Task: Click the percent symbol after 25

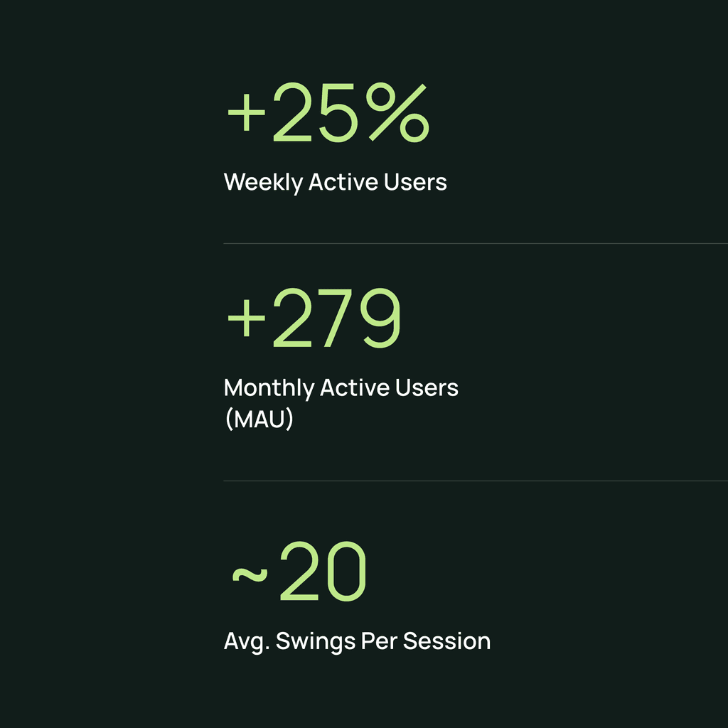Action: point(398,113)
